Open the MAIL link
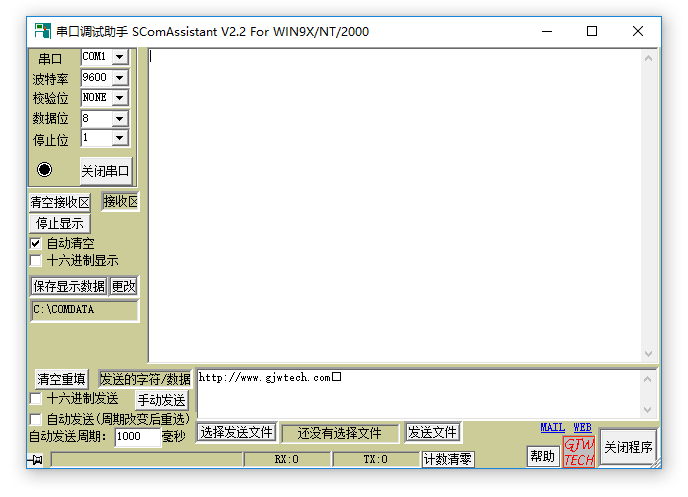 552,427
